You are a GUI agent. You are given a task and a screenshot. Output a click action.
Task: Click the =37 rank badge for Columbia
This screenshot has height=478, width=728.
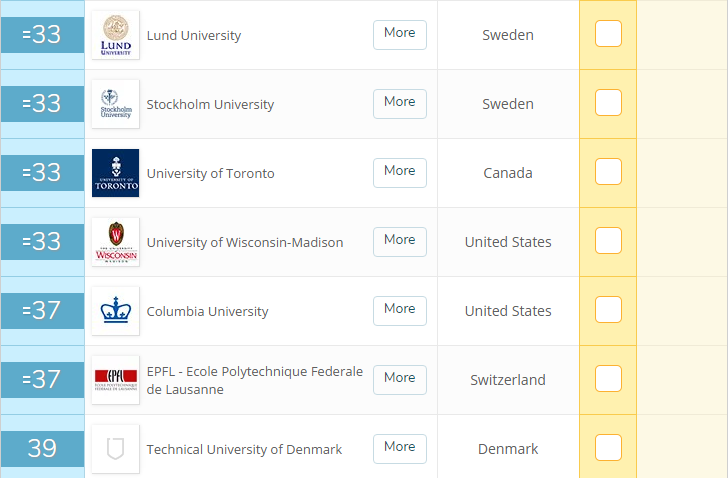(x=42, y=311)
